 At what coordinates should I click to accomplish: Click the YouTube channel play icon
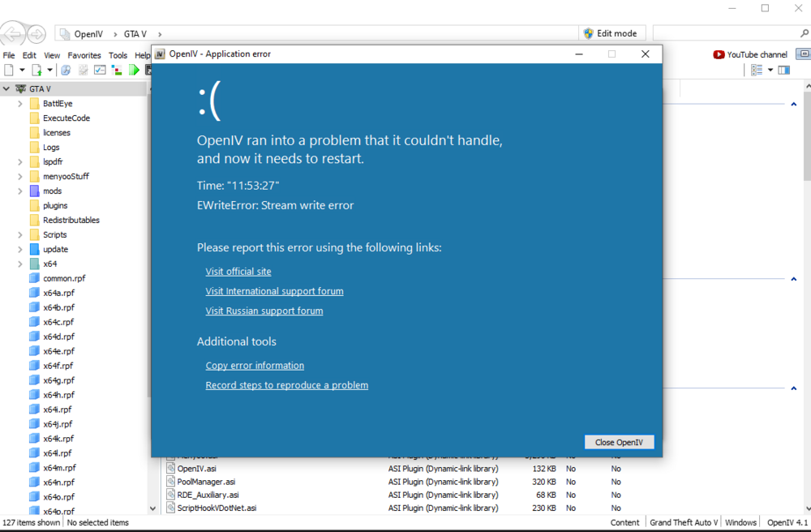(x=718, y=54)
